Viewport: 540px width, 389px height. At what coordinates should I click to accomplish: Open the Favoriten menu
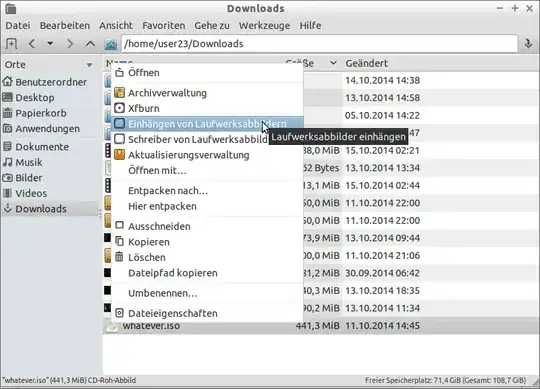[x=164, y=25]
